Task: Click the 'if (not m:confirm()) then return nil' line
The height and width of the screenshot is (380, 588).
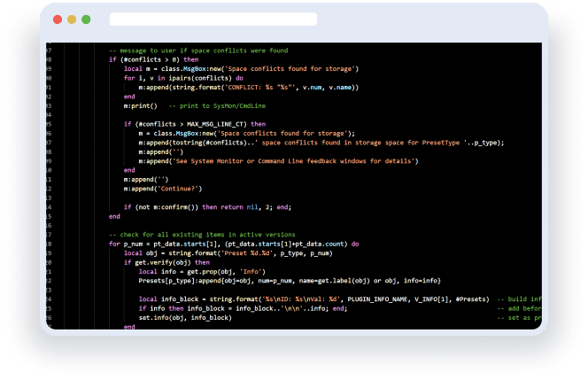Action: [207, 207]
